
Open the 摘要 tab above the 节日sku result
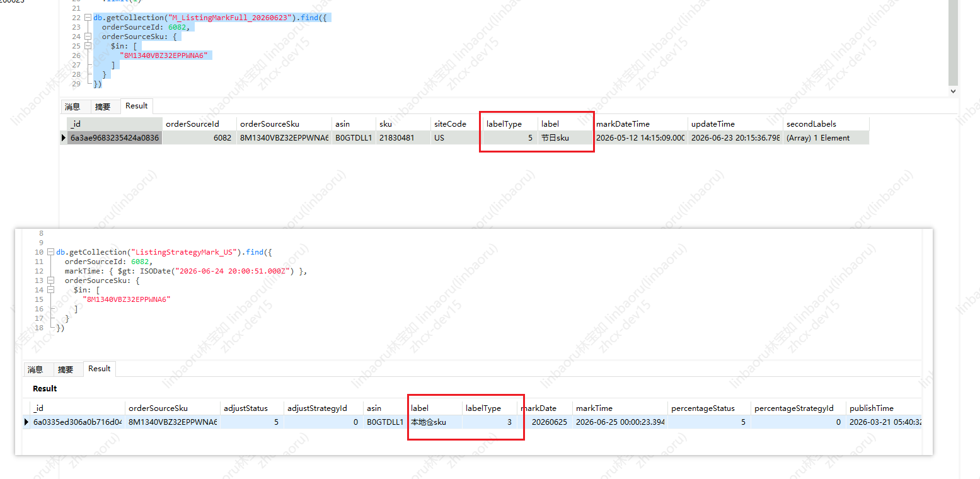(x=103, y=107)
